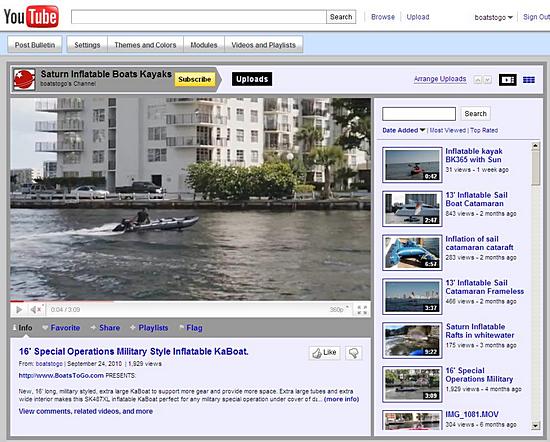Image resolution: width=550 pixels, height=442 pixels.
Task: Open the Favorite tab
Action: [61, 328]
